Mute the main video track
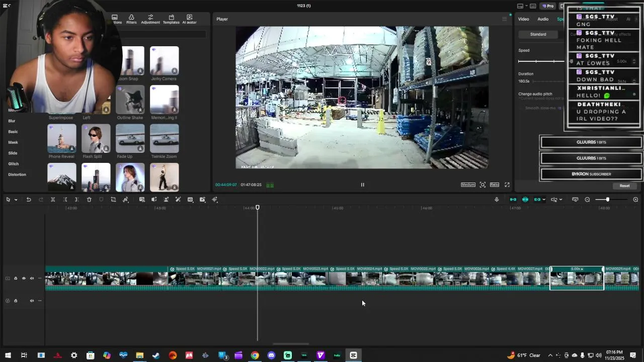 point(32,278)
